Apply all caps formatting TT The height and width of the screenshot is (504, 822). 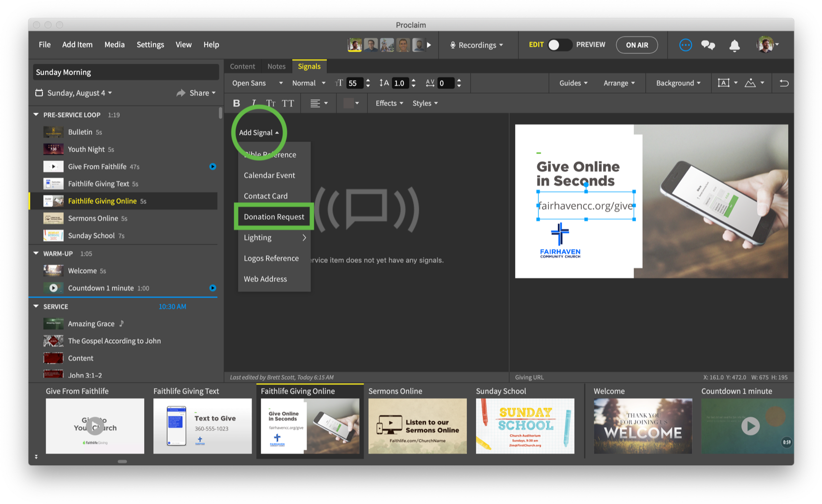tap(288, 103)
